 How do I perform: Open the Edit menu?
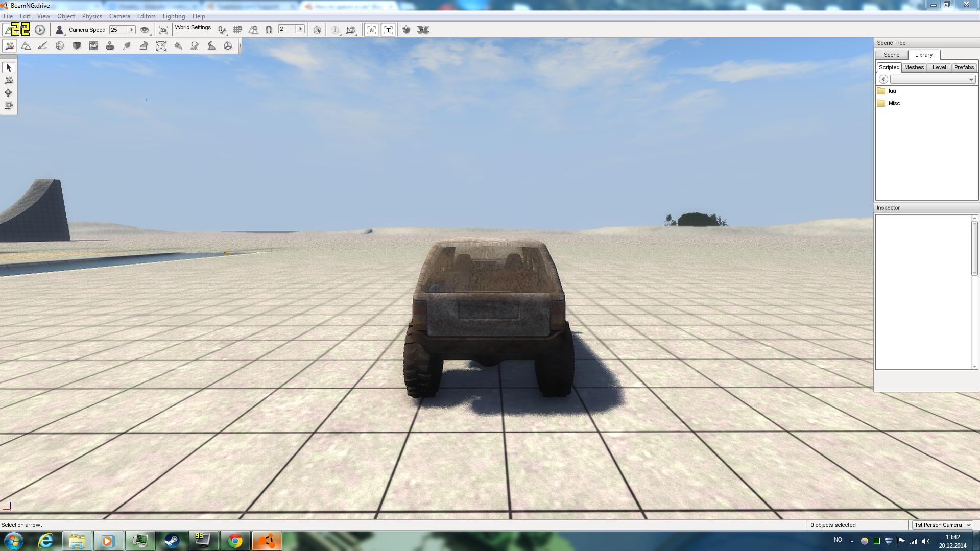pyautogui.click(x=25, y=16)
